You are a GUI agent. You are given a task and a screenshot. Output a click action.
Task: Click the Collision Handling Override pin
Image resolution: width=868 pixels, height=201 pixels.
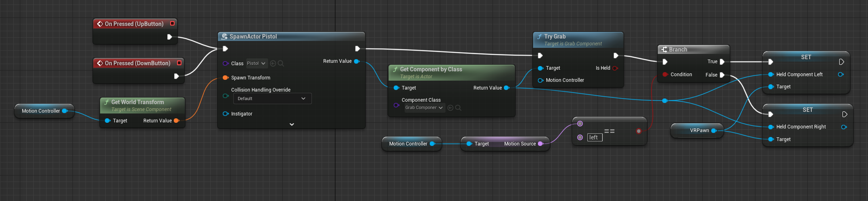pos(226,96)
